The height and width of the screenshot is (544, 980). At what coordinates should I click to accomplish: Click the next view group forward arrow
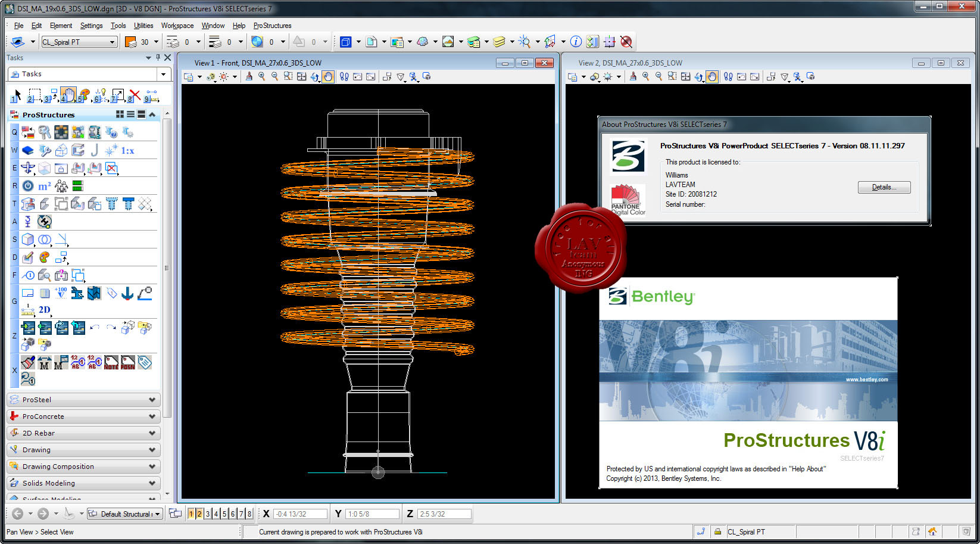pos(43,514)
